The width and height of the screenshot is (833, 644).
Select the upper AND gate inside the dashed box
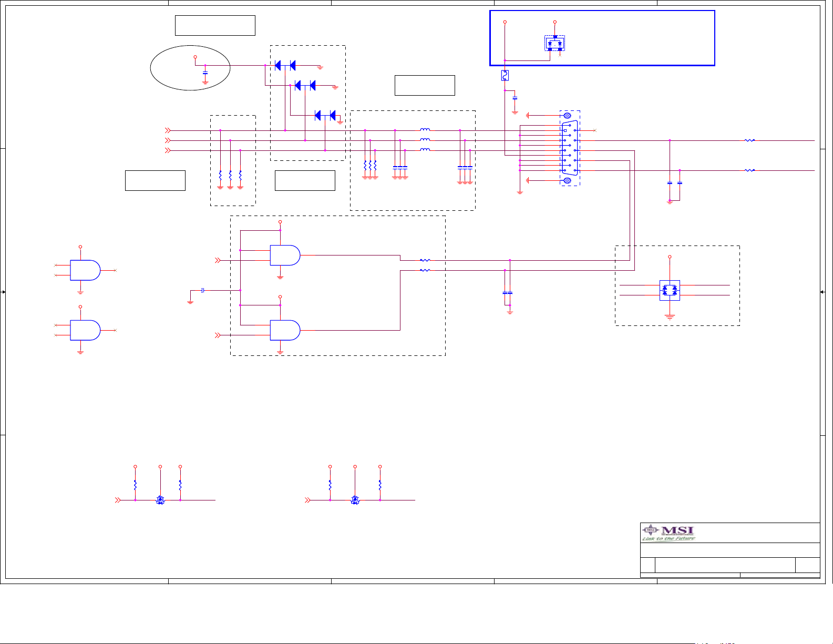coord(285,255)
